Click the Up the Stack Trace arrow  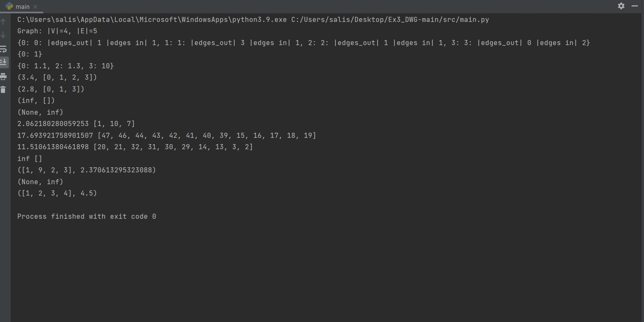tap(3, 20)
